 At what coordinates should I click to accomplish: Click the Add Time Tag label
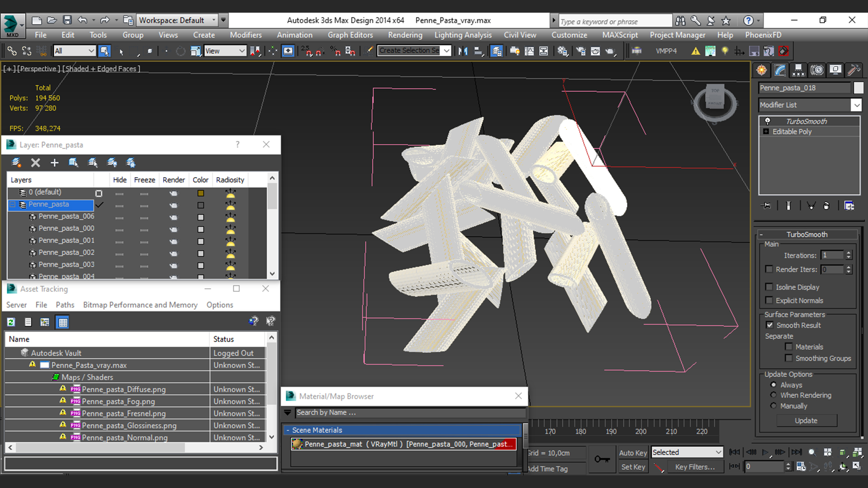[x=547, y=469]
